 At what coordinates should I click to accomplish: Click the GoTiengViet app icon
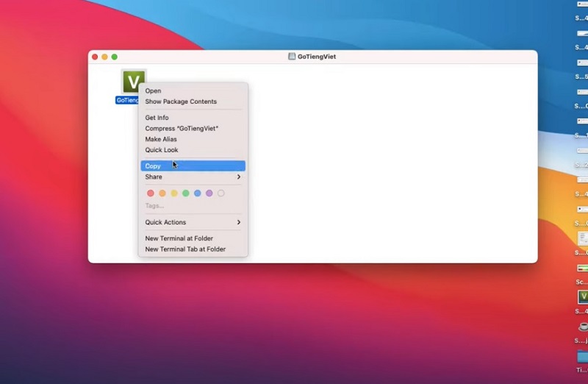[133, 82]
